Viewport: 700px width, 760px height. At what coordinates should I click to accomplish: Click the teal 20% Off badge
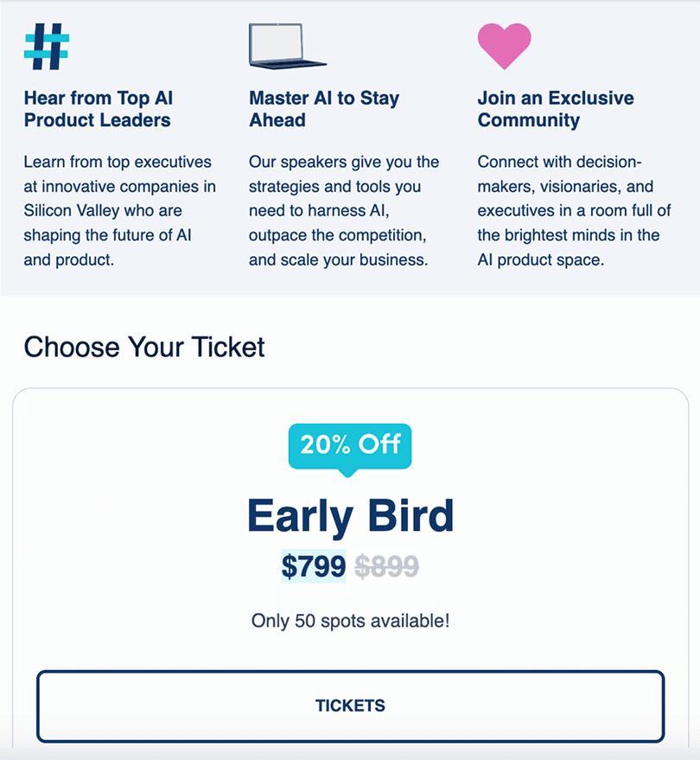tap(349, 445)
